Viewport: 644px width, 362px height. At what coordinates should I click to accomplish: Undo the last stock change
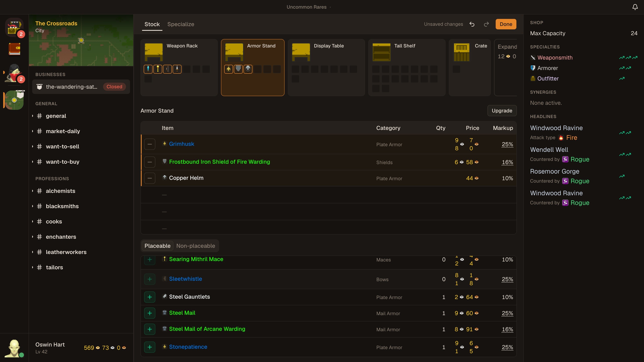click(472, 24)
